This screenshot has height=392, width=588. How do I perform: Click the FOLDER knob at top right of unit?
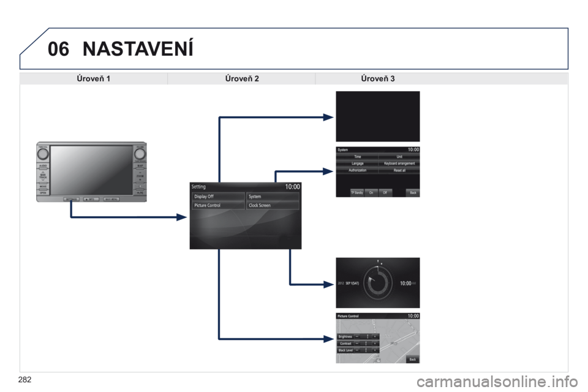[x=140, y=152]
